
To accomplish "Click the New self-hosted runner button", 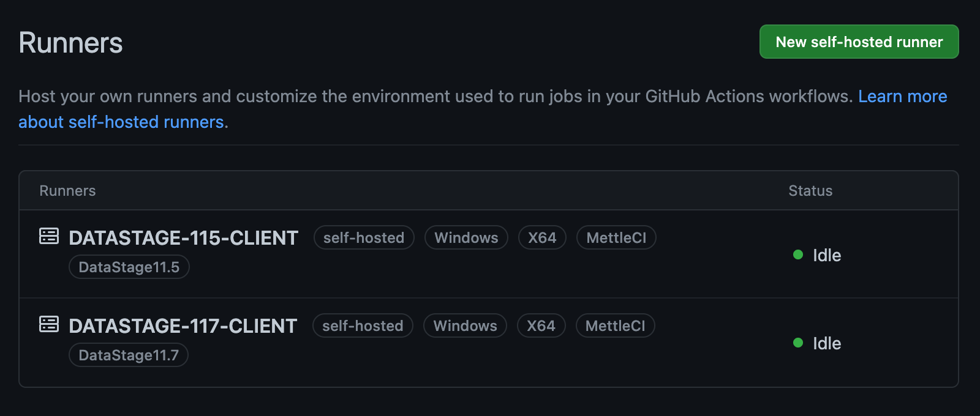I will pyautogui.click(x=859, y=42).
